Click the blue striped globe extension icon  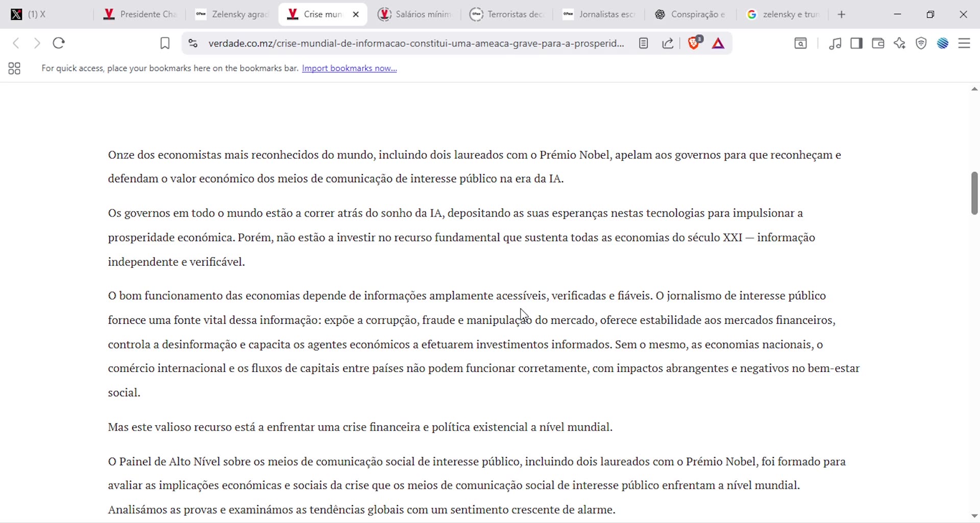(x=943, y=44)
